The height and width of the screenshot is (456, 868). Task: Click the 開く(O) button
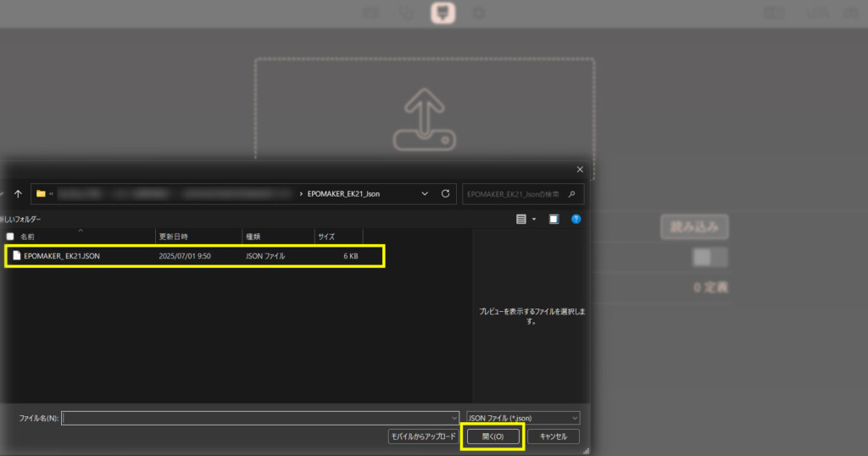492,436
